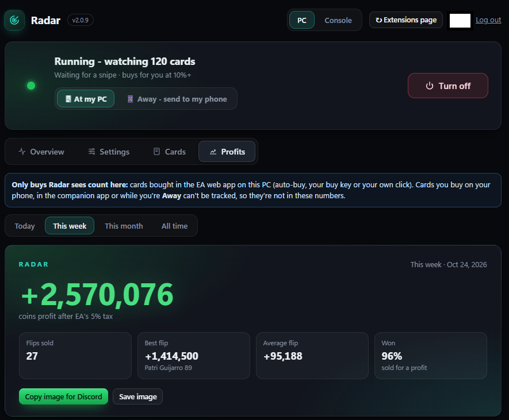Click "Running - watching 120 cards" heading
509x420 pixels.
tap(125, 61)
